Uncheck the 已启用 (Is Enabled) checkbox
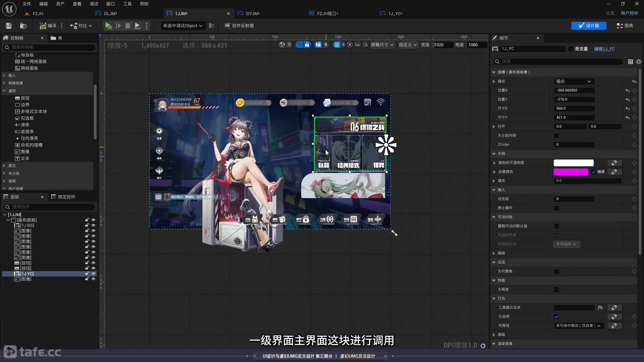Screen dimensions: 644x362 (x=556, y=317)
